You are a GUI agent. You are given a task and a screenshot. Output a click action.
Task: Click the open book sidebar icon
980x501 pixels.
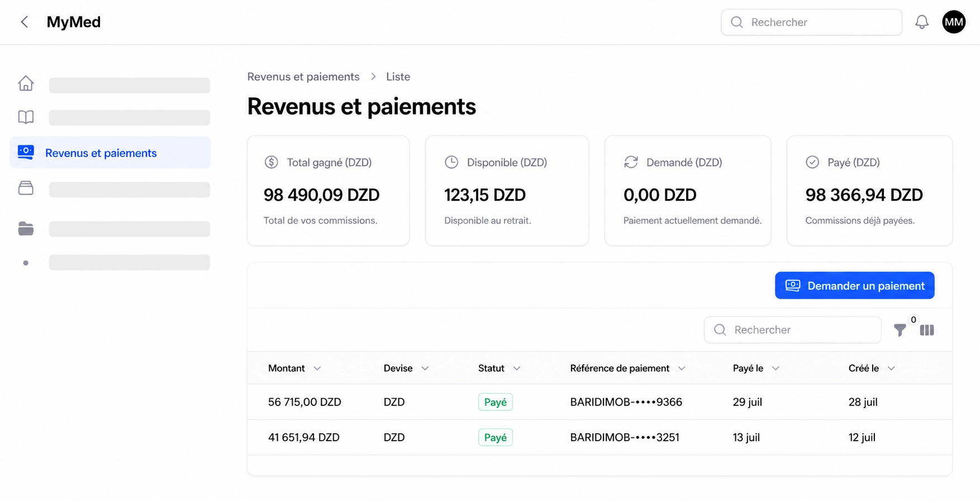pyautogui.click(x=26, y=117)
